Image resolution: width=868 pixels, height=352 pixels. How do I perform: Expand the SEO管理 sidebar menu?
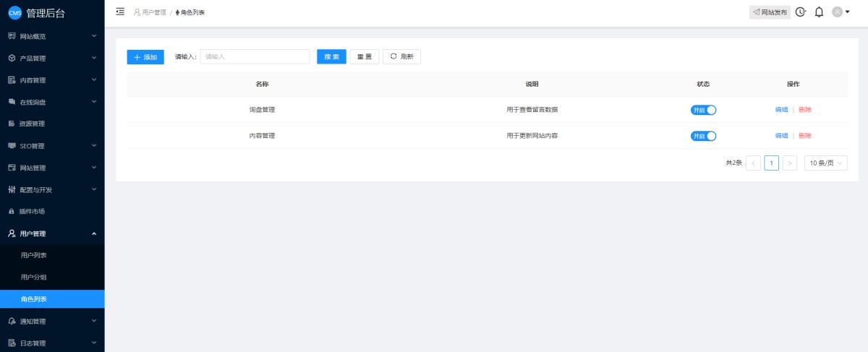point(52,146)
